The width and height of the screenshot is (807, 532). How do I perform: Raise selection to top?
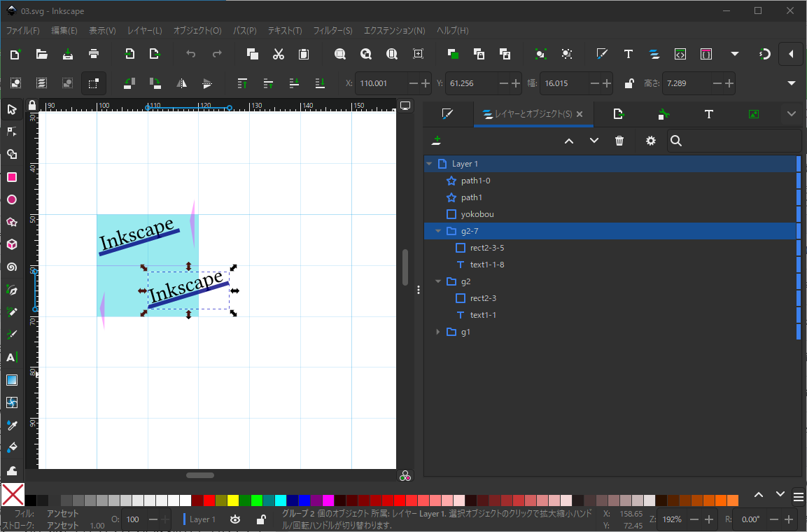[242, 83]
